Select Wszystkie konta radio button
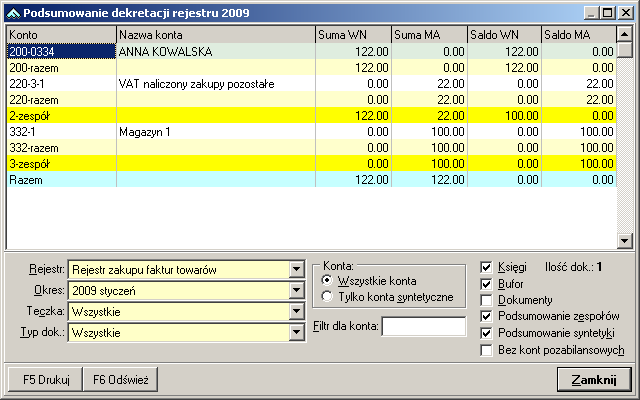Image resolution: width=640 pixels, height=400 pixels. (x=326, y=282)
